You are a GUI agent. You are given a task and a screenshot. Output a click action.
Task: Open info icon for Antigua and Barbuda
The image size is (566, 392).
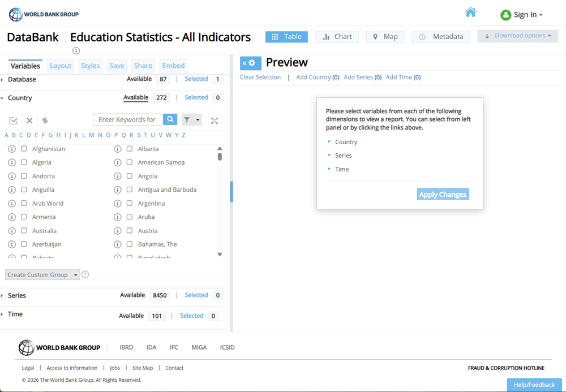(x=118, y=189)
